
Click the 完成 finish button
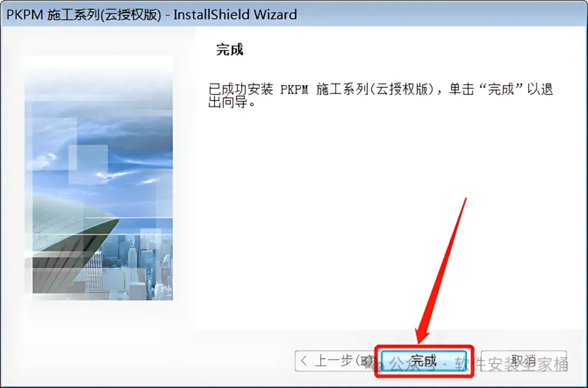click(x=424, y=361)
